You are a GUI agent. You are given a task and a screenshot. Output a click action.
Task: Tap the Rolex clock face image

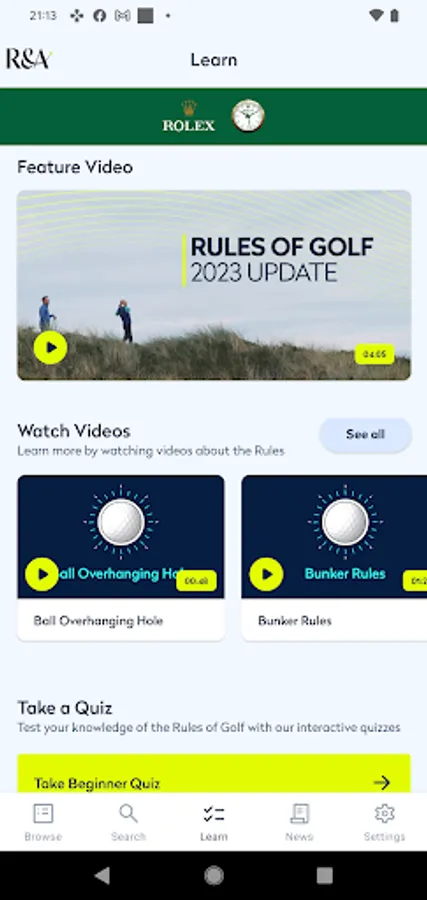click(x=248, y=116)
